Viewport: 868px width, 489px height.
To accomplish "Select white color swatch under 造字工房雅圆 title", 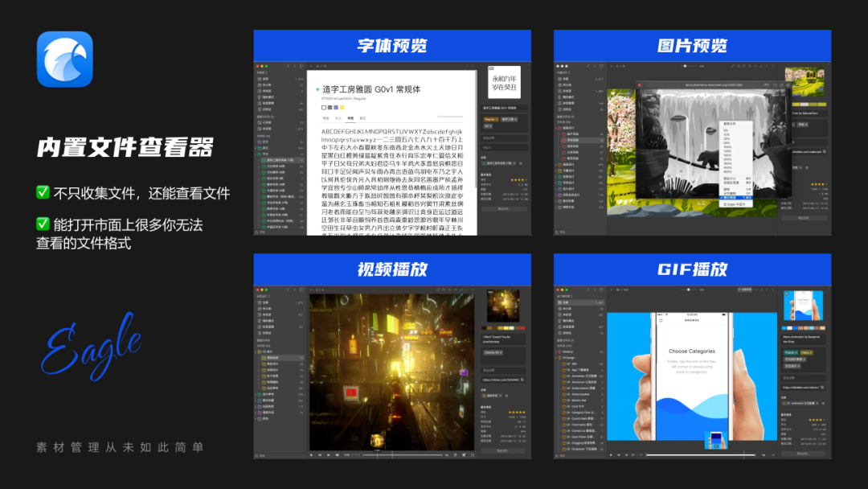I will tap(324, 108).
